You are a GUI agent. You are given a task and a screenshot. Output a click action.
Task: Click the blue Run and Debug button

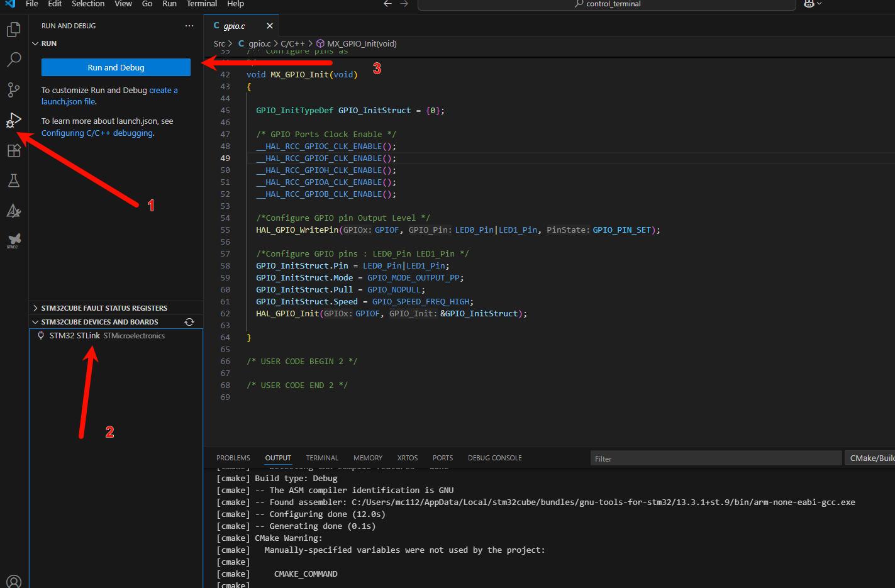(116, 67)
